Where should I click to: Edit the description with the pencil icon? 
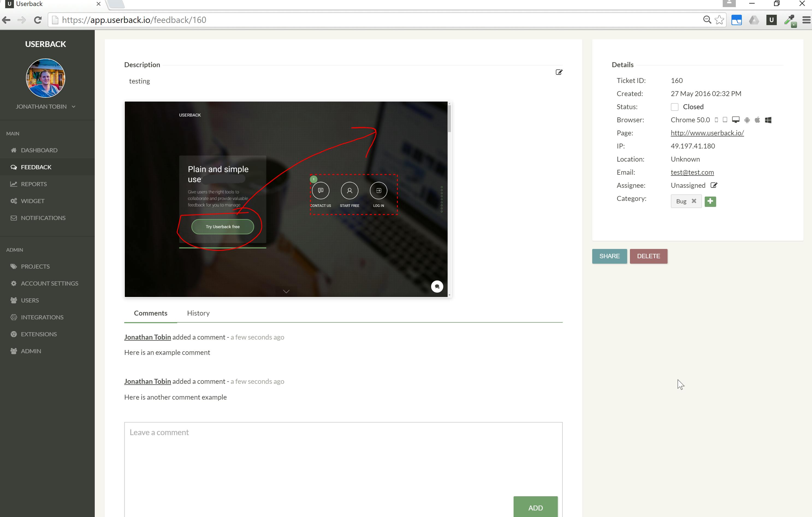[559, 72]
